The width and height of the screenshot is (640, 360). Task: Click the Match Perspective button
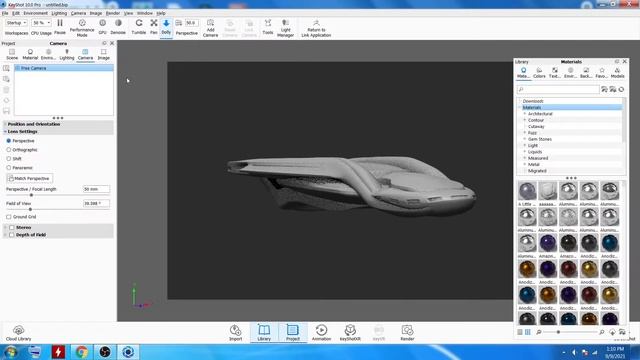[29, 178]
